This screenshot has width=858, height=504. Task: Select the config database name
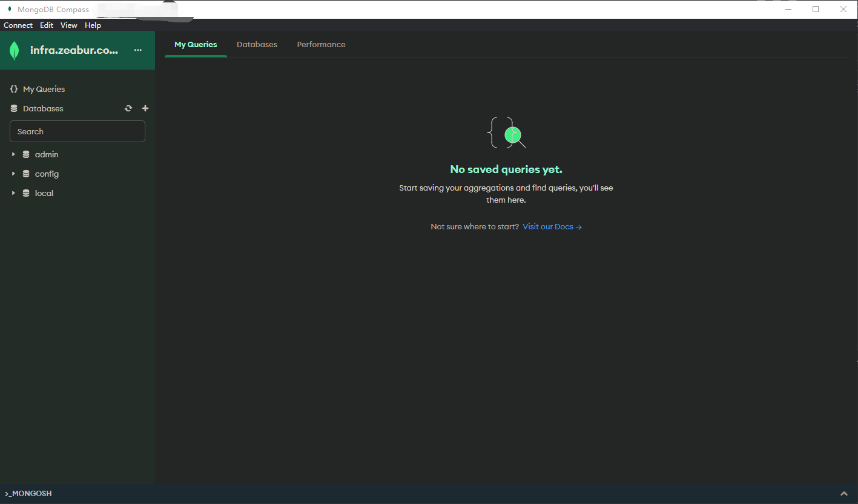[x=47, y=174]
